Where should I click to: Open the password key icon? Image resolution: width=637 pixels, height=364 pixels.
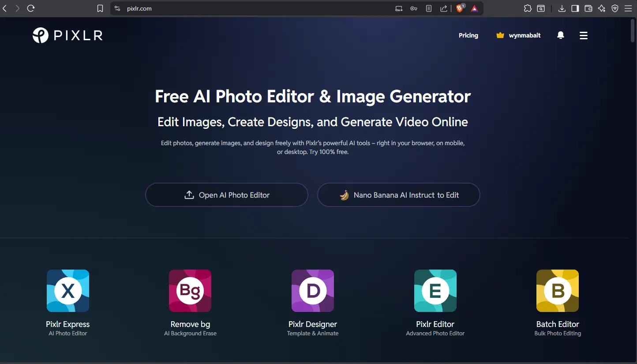pyautogui.click(x=414, y=8)
